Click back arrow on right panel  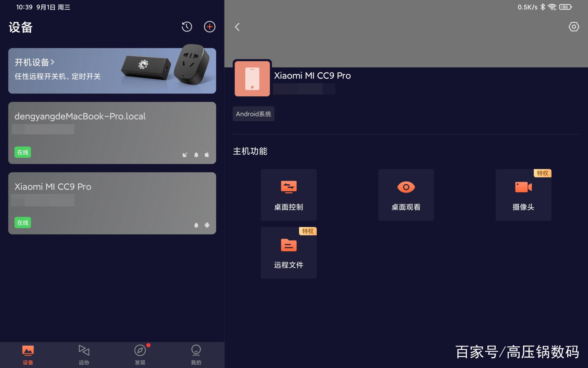coord(237,27)
